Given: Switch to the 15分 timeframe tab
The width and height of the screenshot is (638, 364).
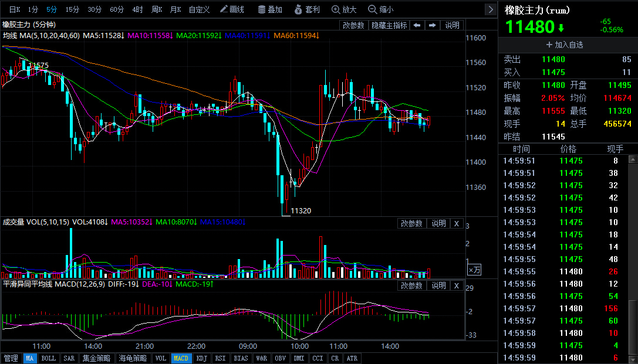Looking at the screenshot, I should pyautogui.click(x=72, y=9).
